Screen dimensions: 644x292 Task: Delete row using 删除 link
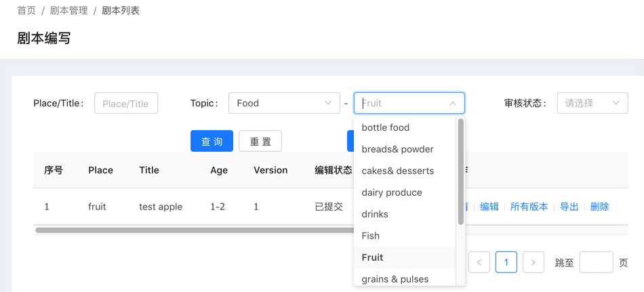[x=599, y=207]
